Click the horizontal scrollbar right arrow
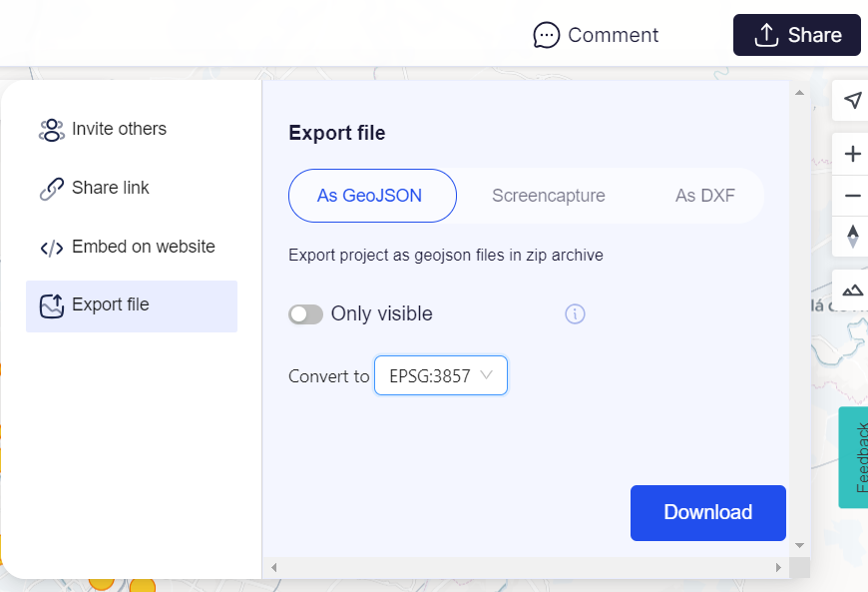Image resolution: width=868 pixels, height=592 pixels. pyautogui.click(x=779, y=568)
